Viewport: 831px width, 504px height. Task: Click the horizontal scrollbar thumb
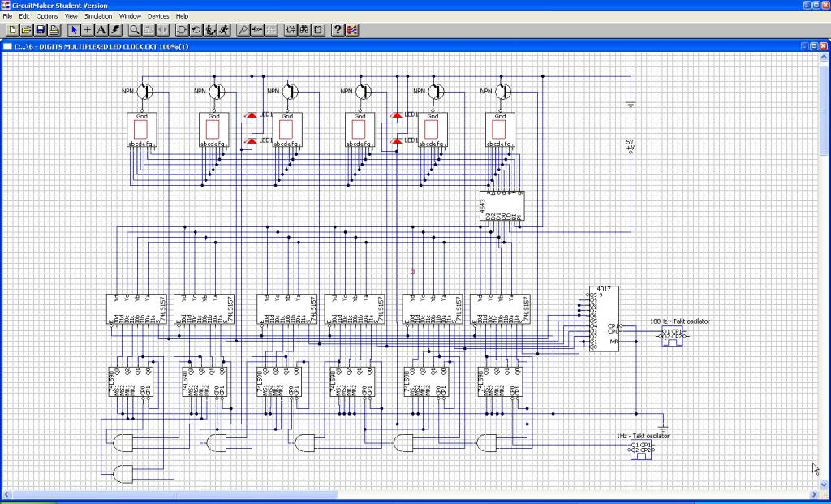tap(174, 495)
